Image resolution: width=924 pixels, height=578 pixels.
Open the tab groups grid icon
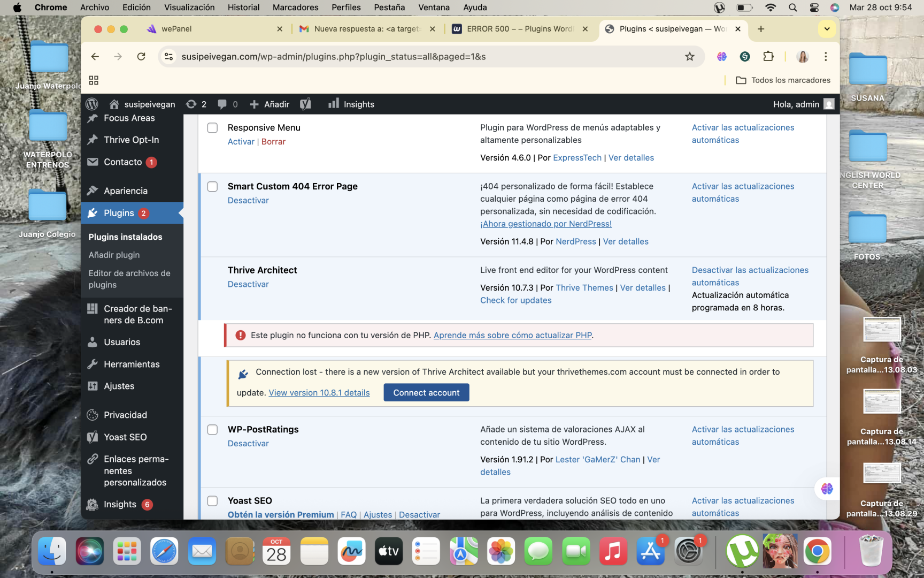click(x=94, y=80)
